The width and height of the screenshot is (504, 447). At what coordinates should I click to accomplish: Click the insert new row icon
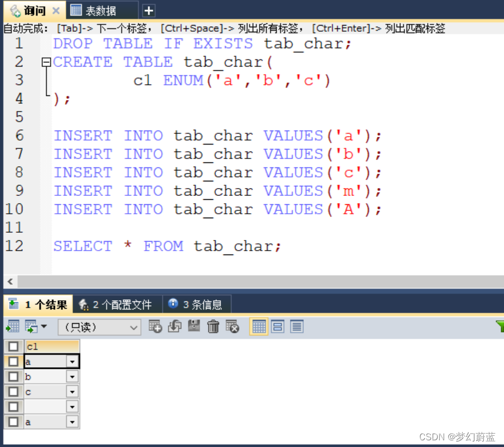click(x=155, y=326)
